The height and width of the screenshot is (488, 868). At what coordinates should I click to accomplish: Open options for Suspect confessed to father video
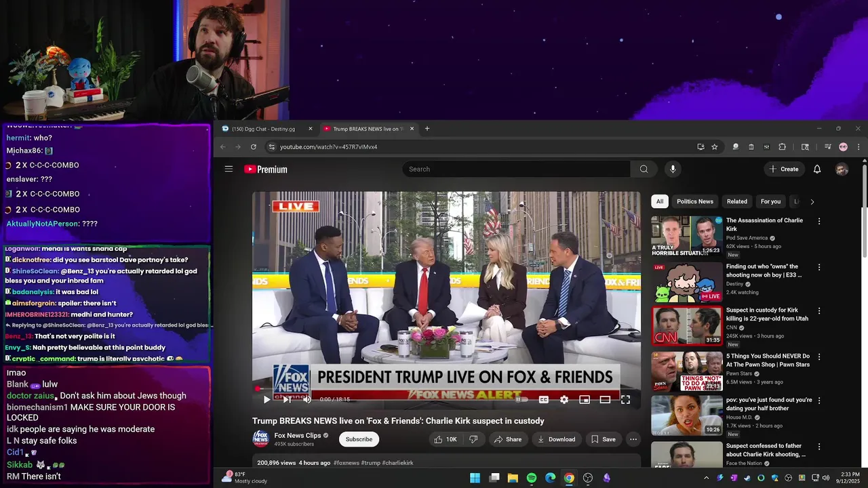click(819, 447)
